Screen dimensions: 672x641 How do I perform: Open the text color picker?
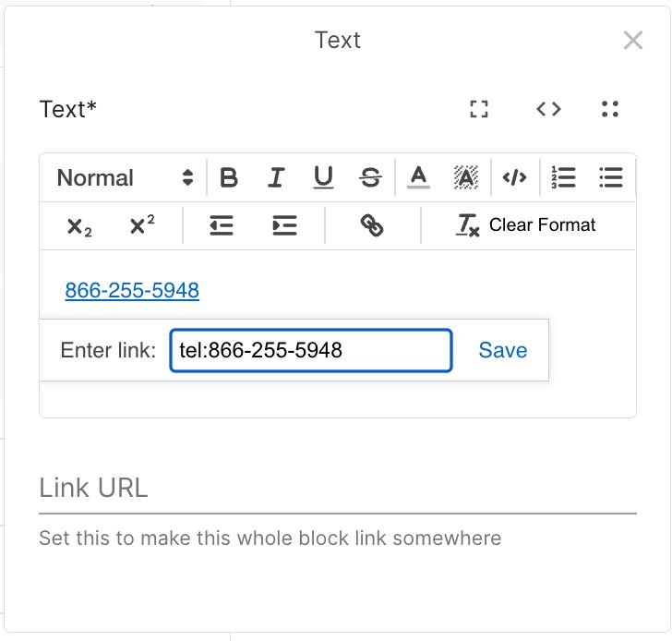click(419, 178)
